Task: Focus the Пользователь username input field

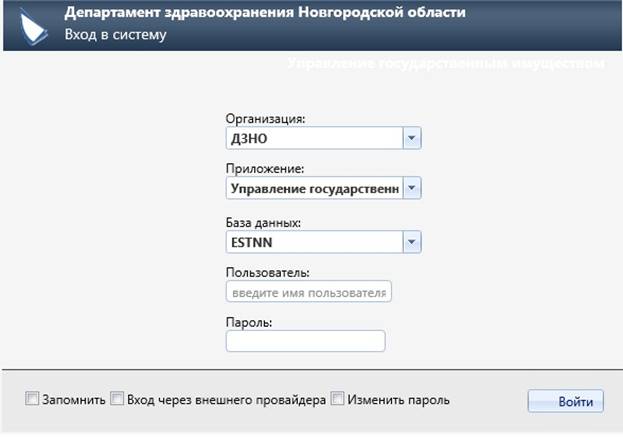Action: 308,292
